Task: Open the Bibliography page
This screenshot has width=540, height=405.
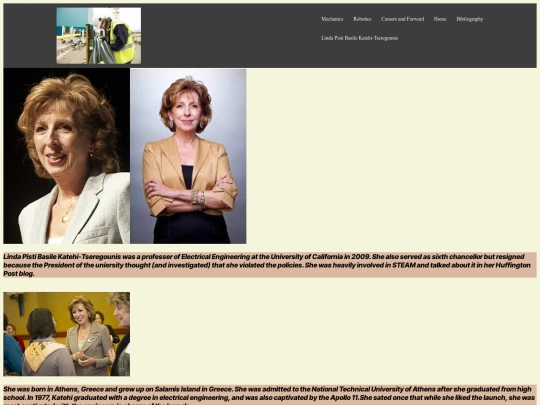Action: coord(469,19)
